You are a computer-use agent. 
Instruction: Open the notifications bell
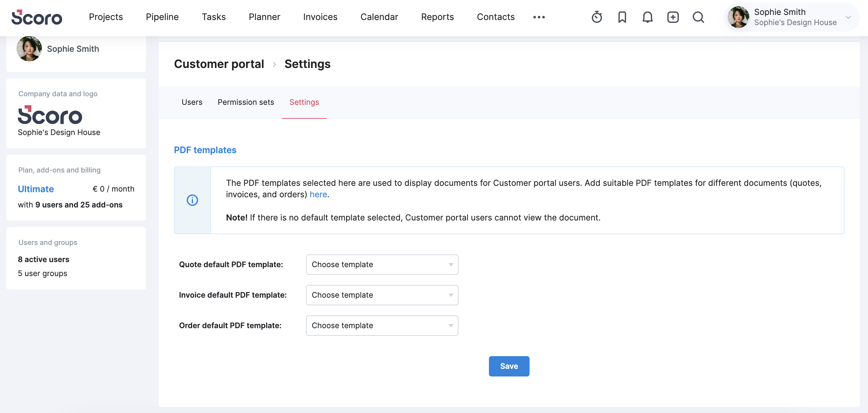pos(647,17)
